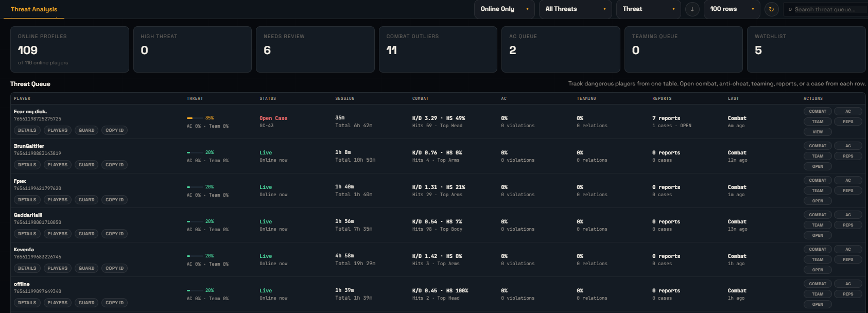Click OPEN action for GaddarHalil
This screenshot has height=313, width=868.
coord(818,235)
